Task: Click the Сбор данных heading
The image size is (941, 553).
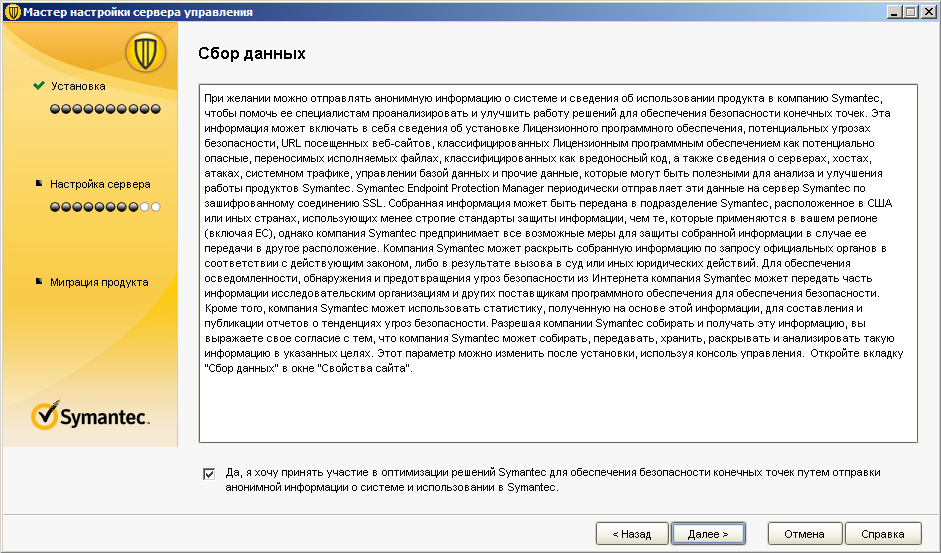Action: [x=251, y=53]
